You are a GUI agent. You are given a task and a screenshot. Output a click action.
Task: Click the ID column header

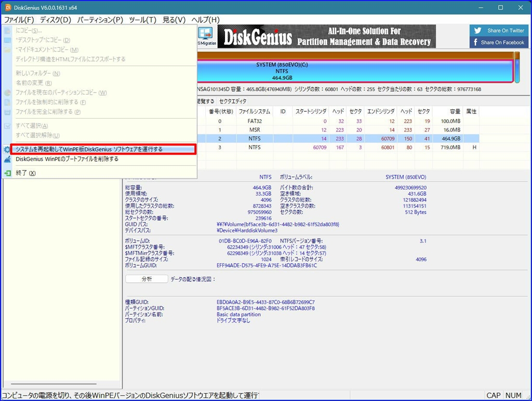click(x=283, y=111)
